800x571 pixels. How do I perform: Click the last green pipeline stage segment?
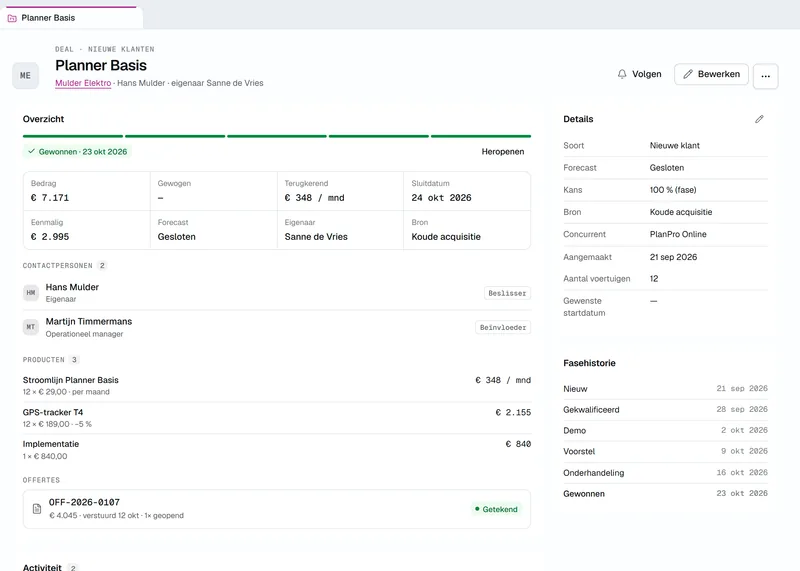click(481, 136)
